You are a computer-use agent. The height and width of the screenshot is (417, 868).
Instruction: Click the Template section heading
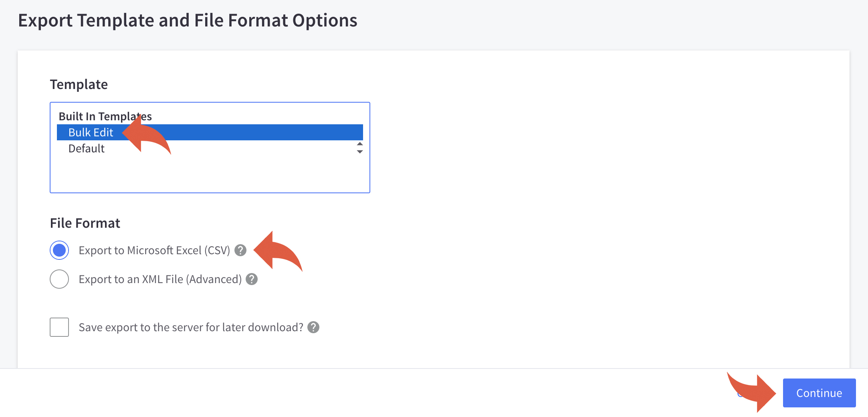(79, 84)
